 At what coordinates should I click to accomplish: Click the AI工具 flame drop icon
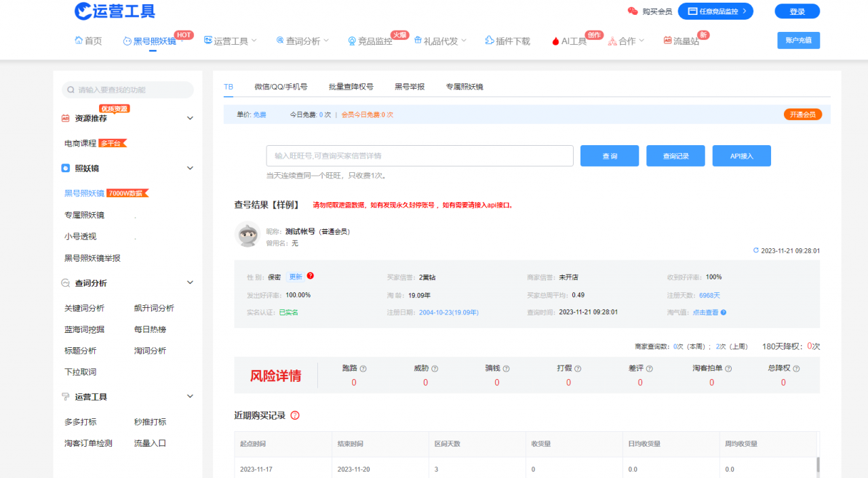click(x=555, y=40)
